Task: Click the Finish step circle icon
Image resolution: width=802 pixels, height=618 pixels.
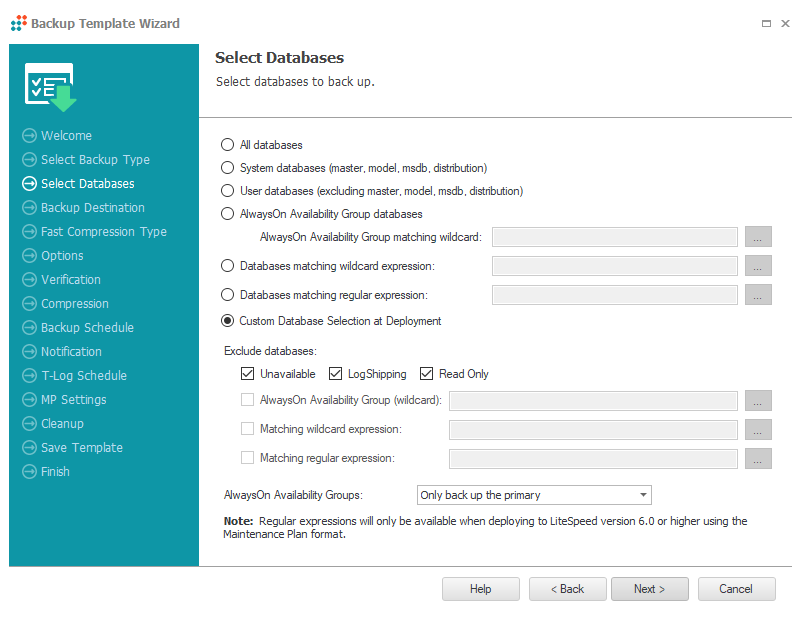Action: (30, 472)
